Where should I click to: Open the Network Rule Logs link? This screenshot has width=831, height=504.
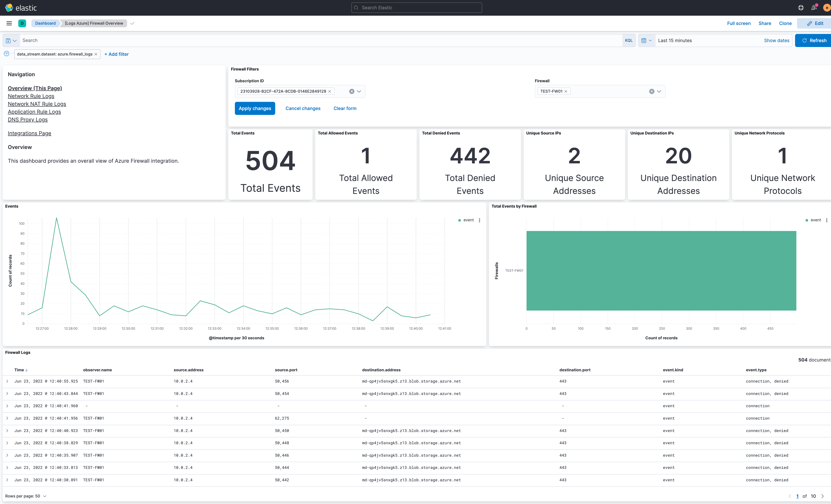pyautogui.click(x=31, y=96)
